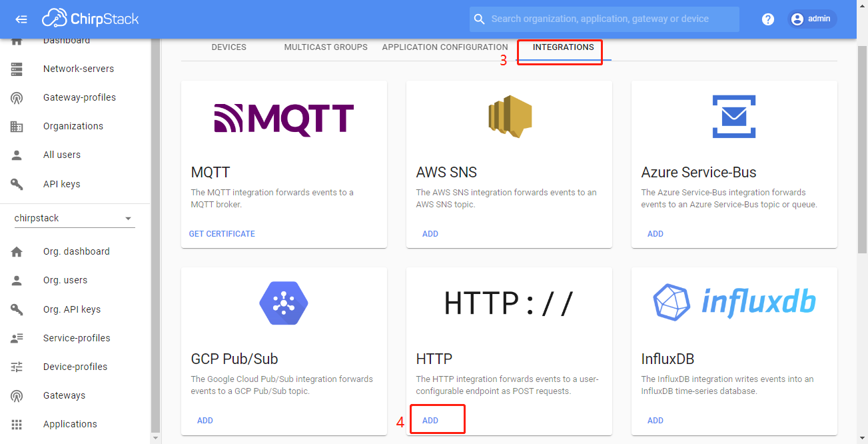Switch to Multicast Groups tab
Screen dimensions: 868x444
pos(326,47)
